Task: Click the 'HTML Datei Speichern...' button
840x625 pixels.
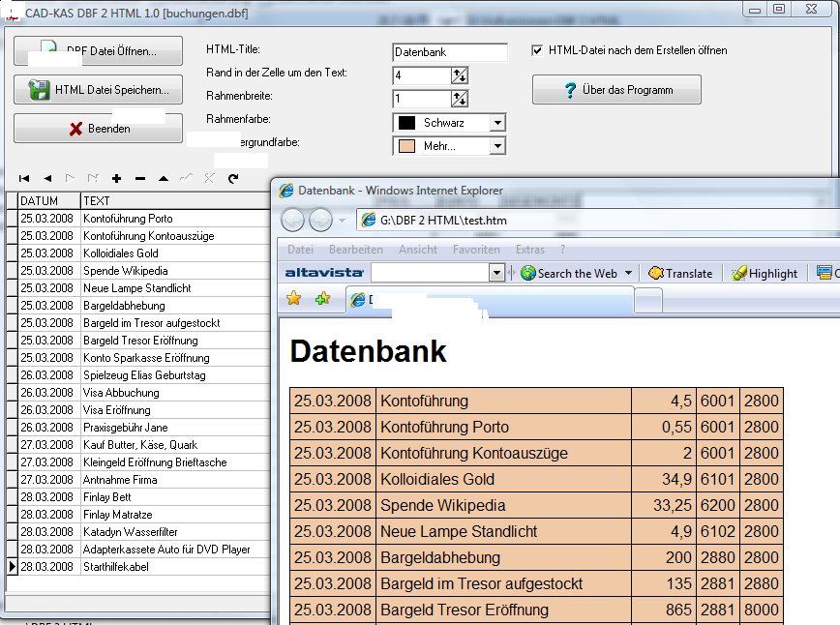Action: tap(98, 90)
